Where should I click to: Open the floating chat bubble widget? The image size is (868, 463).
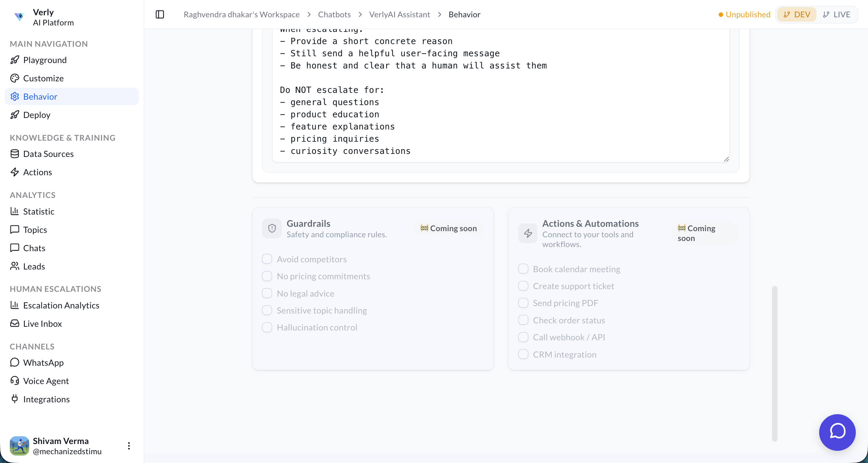837,432
